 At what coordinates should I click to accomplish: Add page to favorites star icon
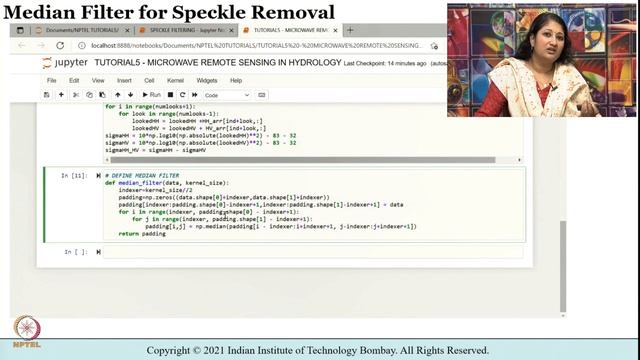(x=434, y=46)
